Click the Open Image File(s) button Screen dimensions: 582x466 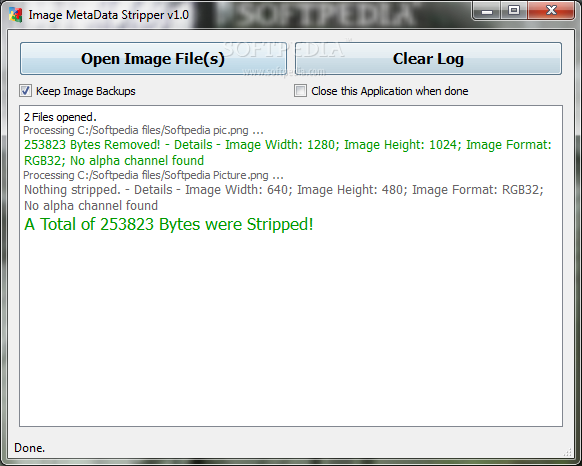coord(153,59)
